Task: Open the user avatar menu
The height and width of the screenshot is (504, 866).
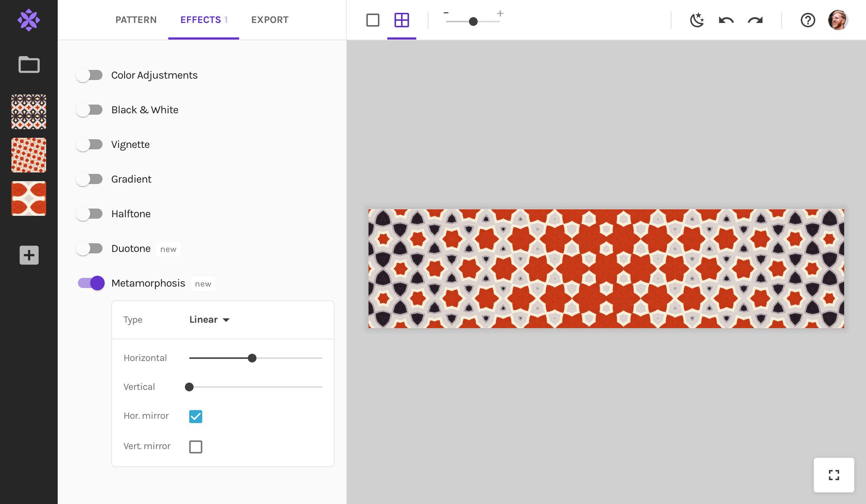Action: [x=837, y=20]
